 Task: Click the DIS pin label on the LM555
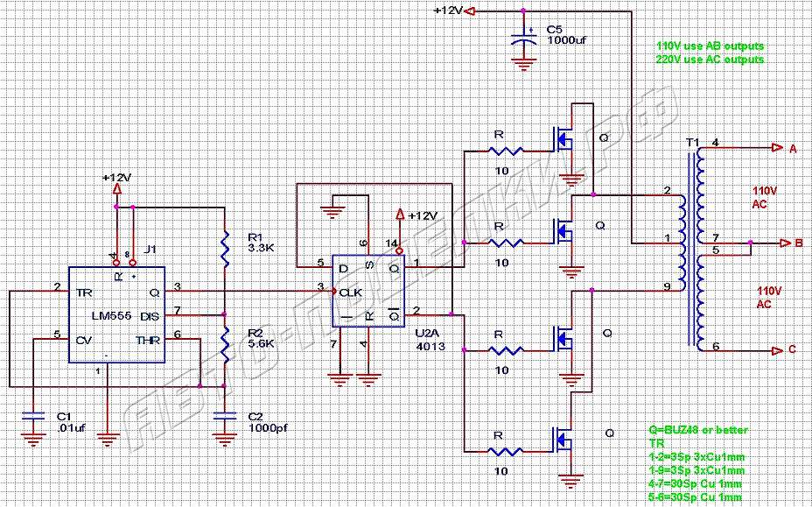tap(150, 316)
